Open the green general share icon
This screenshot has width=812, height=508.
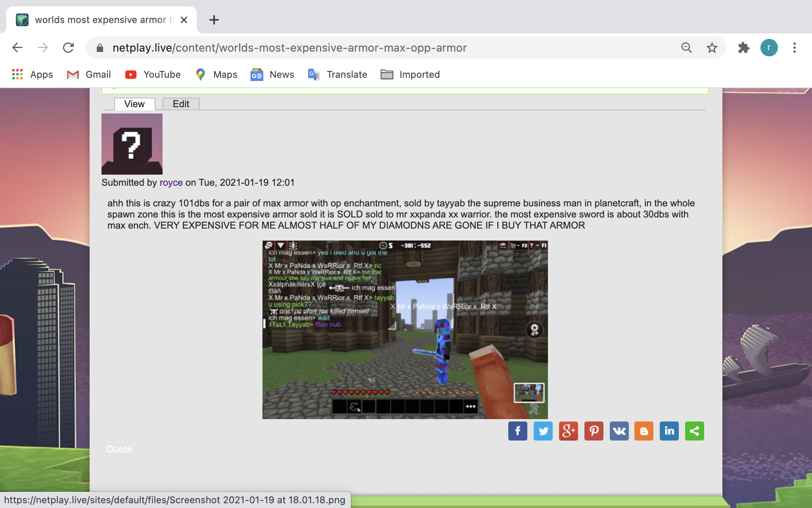(x=695, y=431)
